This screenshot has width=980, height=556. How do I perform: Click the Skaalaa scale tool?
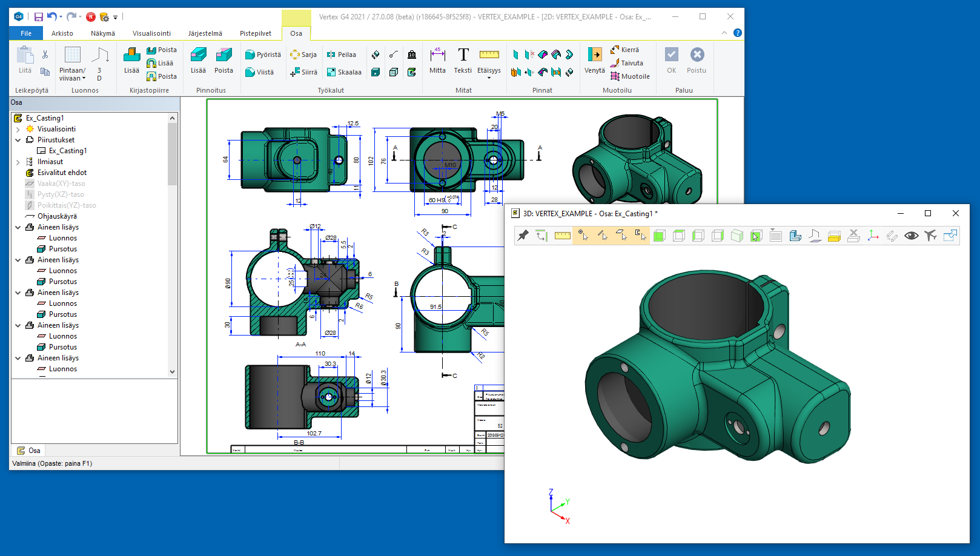[344, 72]
